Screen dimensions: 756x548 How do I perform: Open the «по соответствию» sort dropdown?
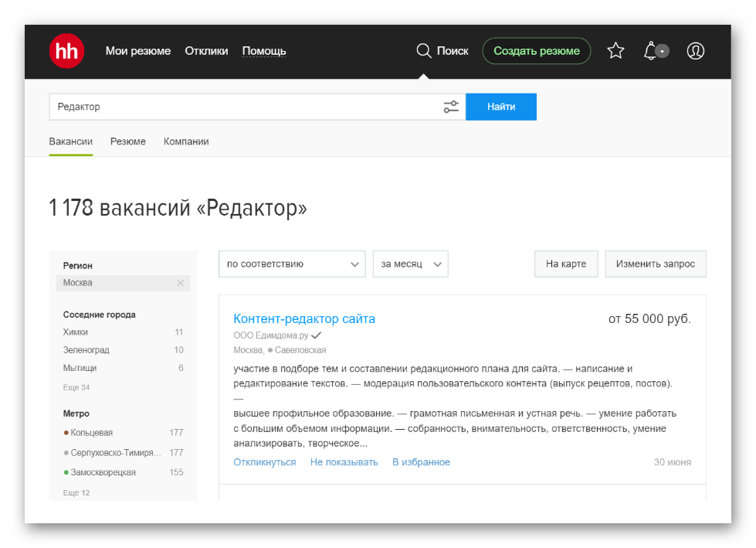point(291,264)
